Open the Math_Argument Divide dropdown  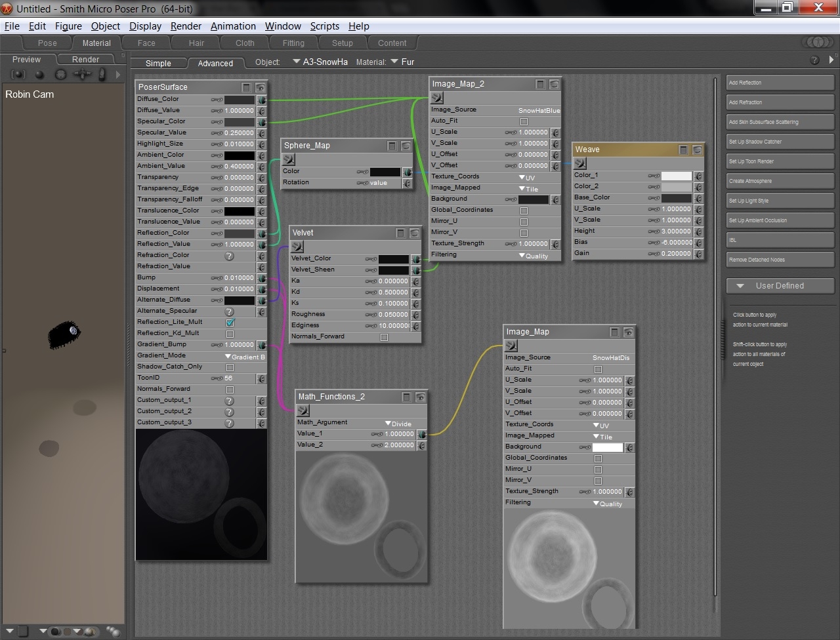397,423
